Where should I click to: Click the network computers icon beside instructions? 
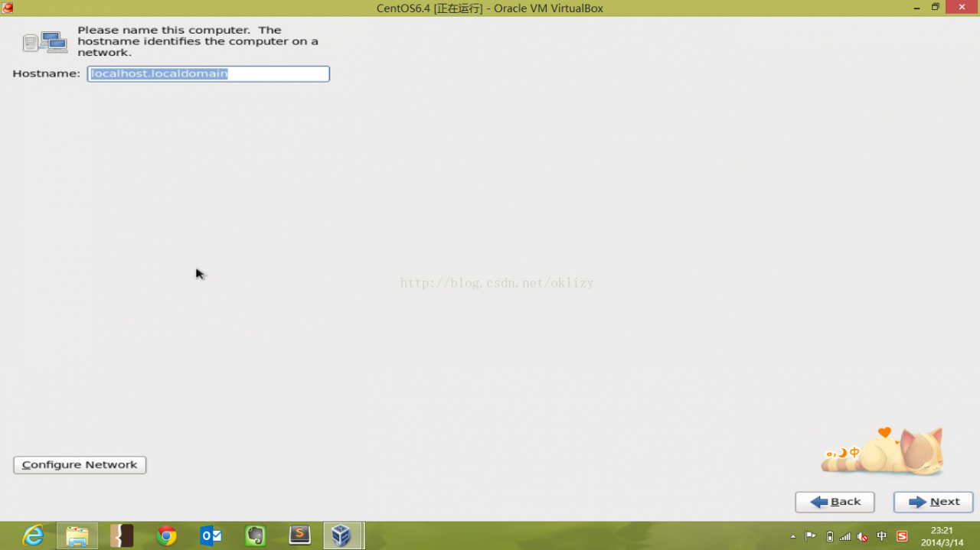(x=45, y=41)
